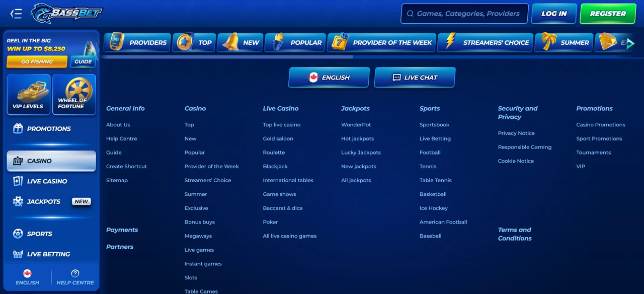The width and height of the screenshot is (644, 294).
Task: Open the Sport Promotions link
Action: click(x=599, y=138)
